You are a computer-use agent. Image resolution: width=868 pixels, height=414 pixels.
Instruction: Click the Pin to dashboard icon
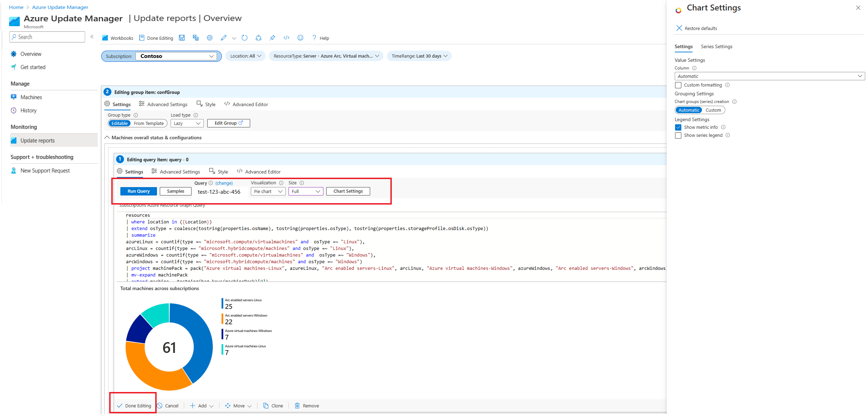point(273,38)
